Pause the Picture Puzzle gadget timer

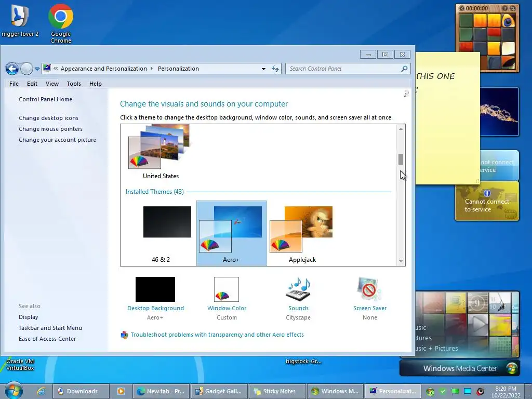pyautogui.click(x=462, y=8)
